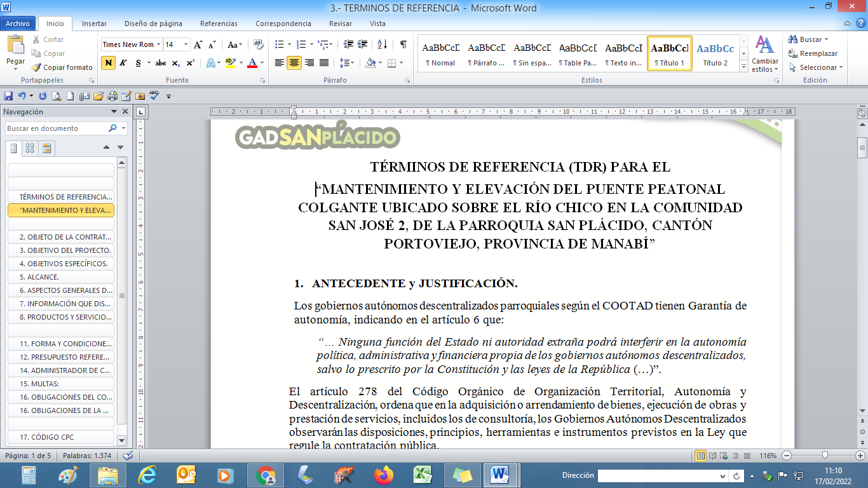Open the font size dropdown
The image size is (868, 488).
(x=186, y=44)
